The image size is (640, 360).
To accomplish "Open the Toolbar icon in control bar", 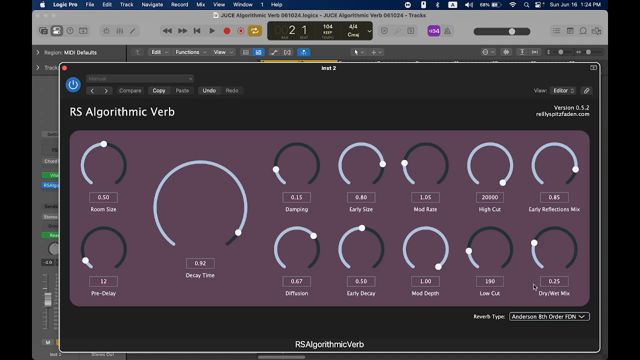I will (x=83, y=31).
